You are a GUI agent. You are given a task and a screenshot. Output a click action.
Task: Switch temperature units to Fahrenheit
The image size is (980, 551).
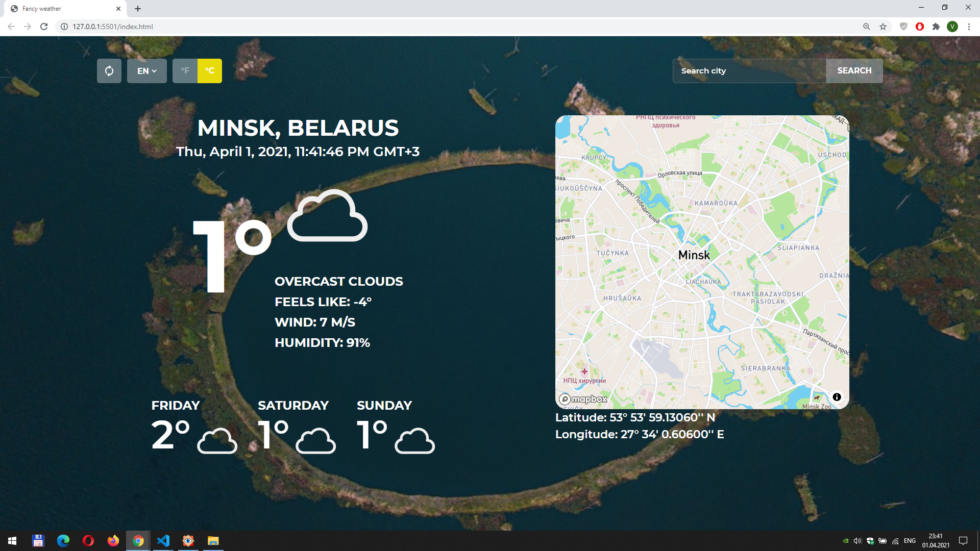pos(185,71)
